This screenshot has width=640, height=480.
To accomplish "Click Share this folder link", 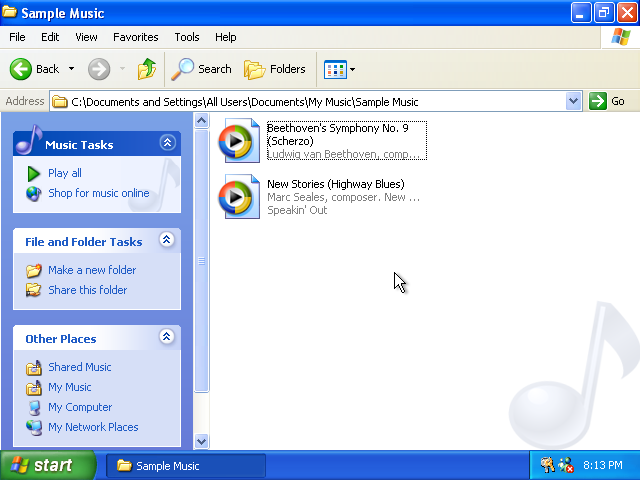I will [88, 290].
